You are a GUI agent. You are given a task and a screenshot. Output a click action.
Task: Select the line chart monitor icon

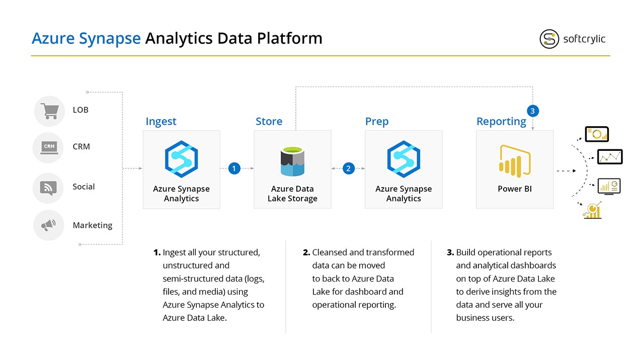pos(610,157)
